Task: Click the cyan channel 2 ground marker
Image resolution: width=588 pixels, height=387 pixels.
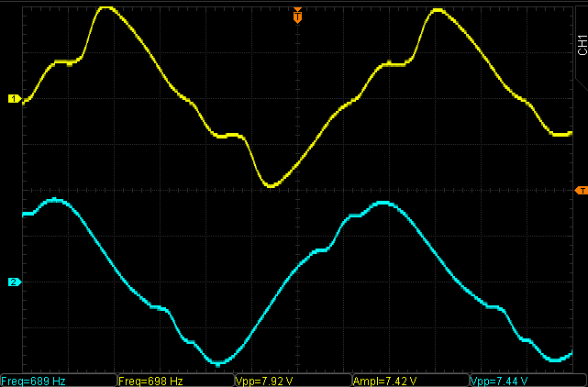Action: click(15, 282)
